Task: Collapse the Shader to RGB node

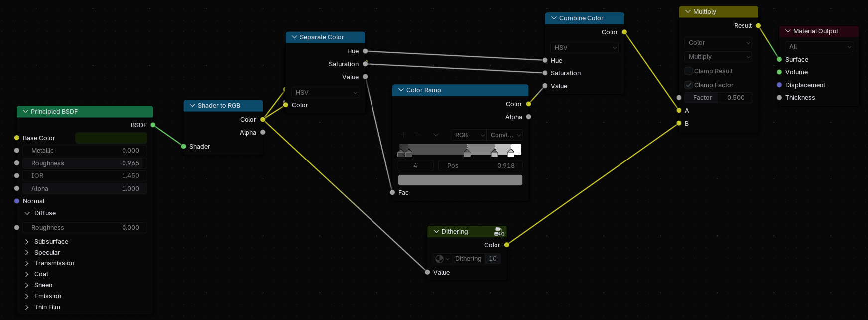Action: [193, 106]
